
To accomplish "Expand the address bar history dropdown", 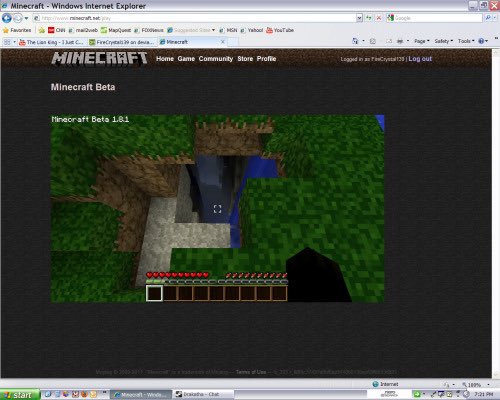I will 359,18.
